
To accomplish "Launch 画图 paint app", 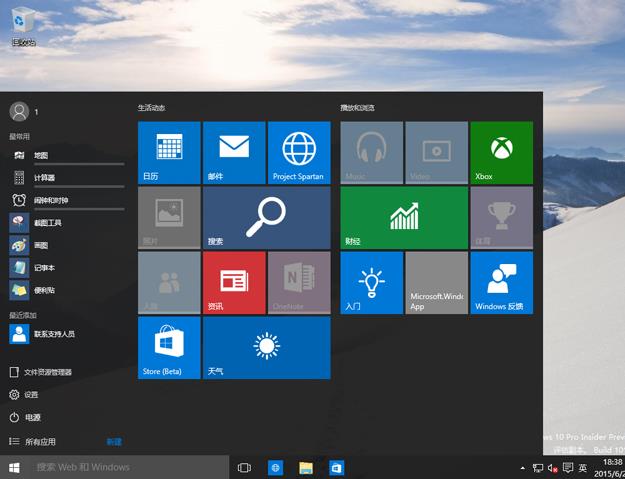I will (x=67, y=245).
